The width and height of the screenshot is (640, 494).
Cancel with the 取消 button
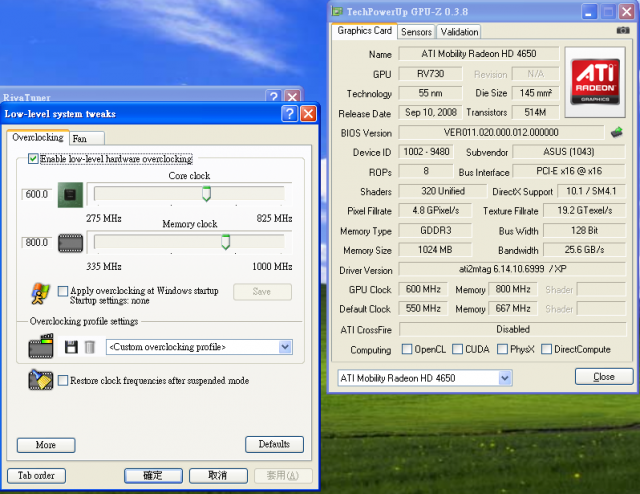218,476
